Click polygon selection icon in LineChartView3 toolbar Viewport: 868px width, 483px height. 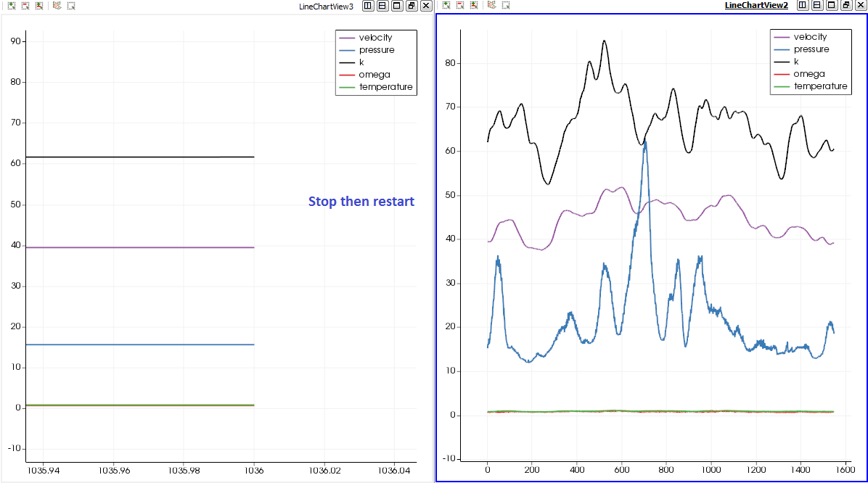pyautogui.click(x=57, y=5)
